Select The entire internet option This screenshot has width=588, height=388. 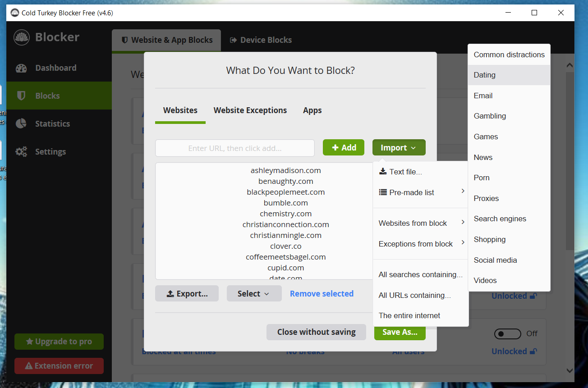pos(421,315)
